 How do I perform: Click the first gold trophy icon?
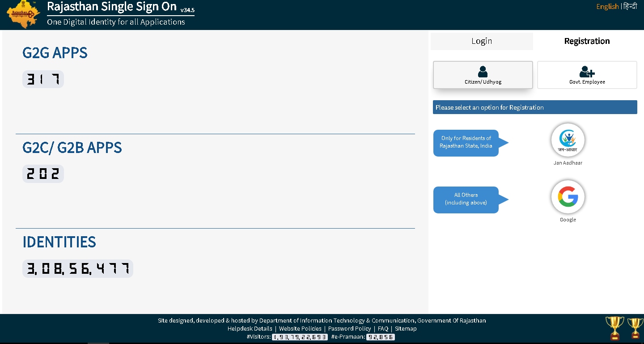[615, 328]
